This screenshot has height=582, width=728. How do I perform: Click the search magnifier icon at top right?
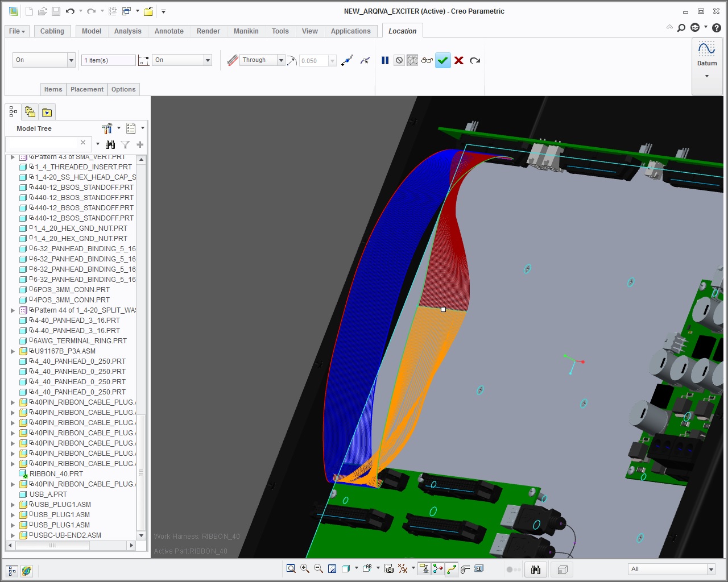click(x=681, y=28)
